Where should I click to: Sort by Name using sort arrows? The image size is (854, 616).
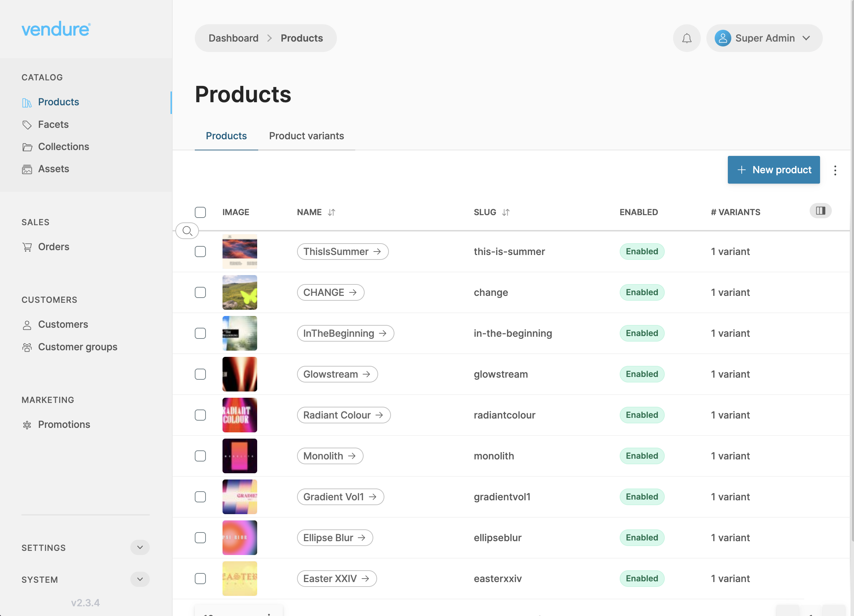point(331,212)
